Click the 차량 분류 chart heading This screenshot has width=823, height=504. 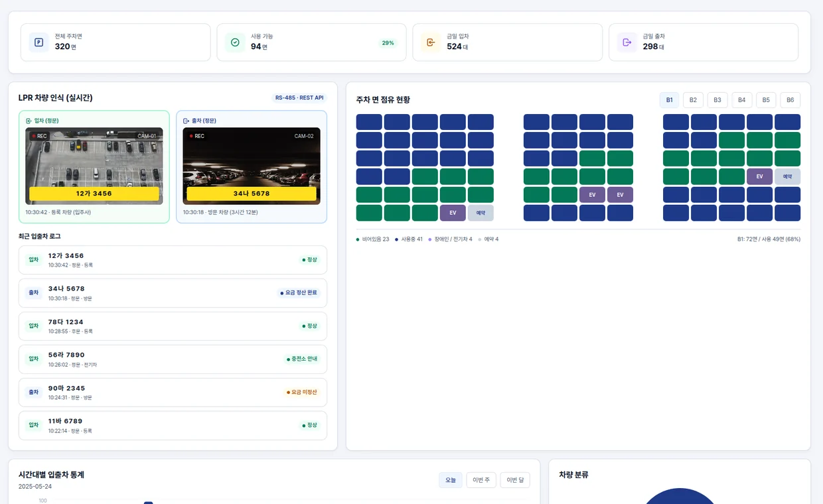click(573, 475)
